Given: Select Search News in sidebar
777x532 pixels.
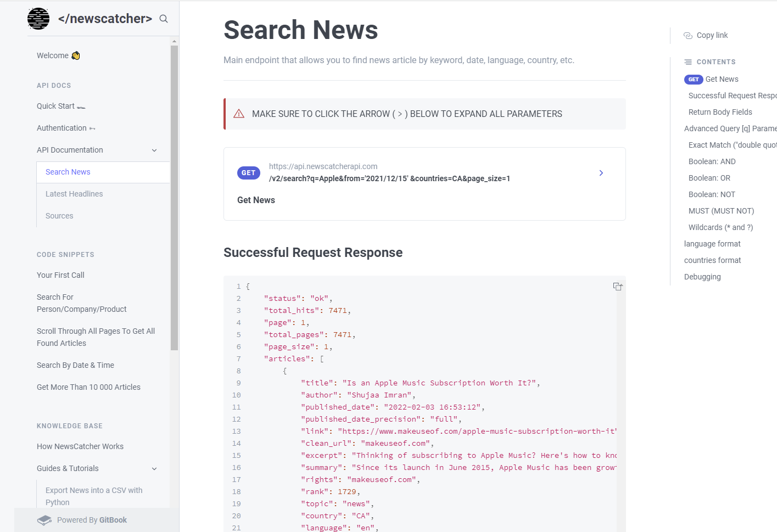Looking at the screenshot, I should 103,172.
